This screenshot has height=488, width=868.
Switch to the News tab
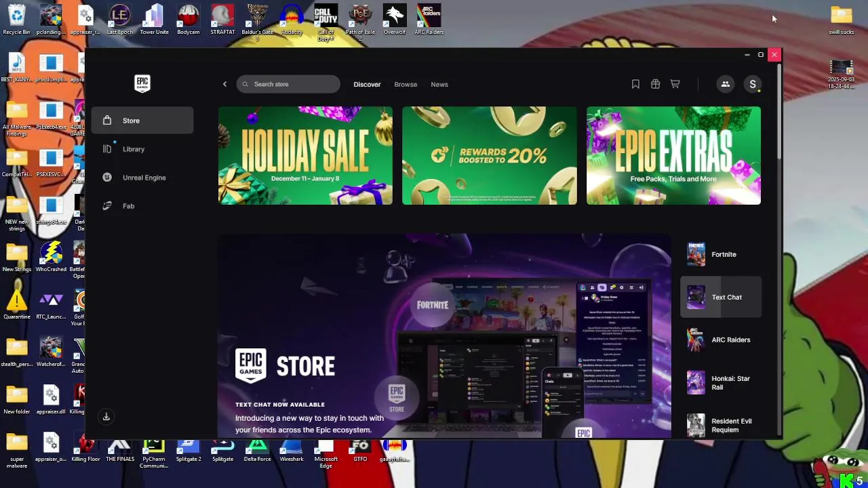[439, 84]
